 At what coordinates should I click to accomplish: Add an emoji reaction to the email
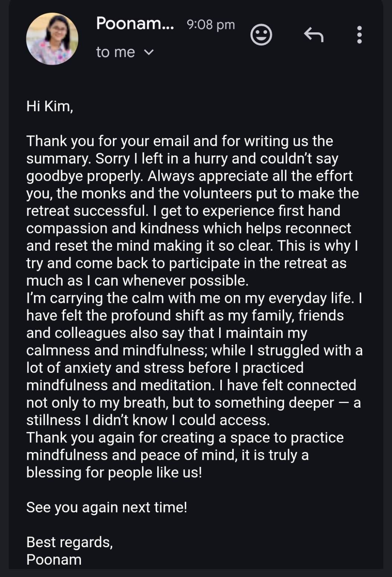click(x=261, y=35)
